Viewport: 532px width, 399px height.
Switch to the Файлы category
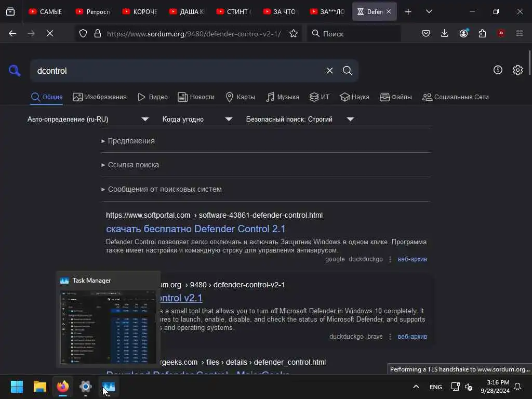[x=395, y=97]
